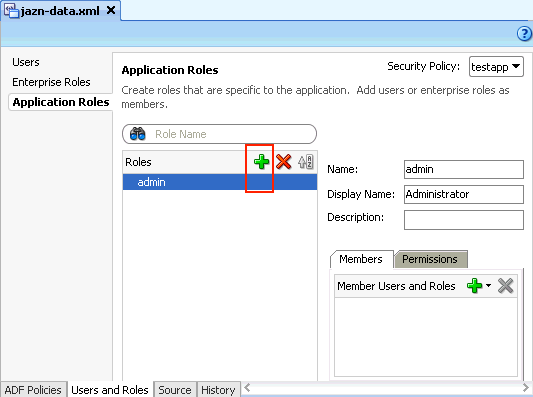The height and width of the screenshot is (397, 533).
Task: Open the Security Policy testapp dropdown
Action: coord(496,67)
